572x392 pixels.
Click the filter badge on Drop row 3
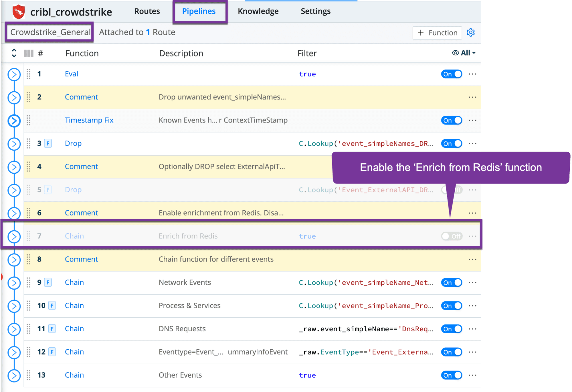[48, 143]
